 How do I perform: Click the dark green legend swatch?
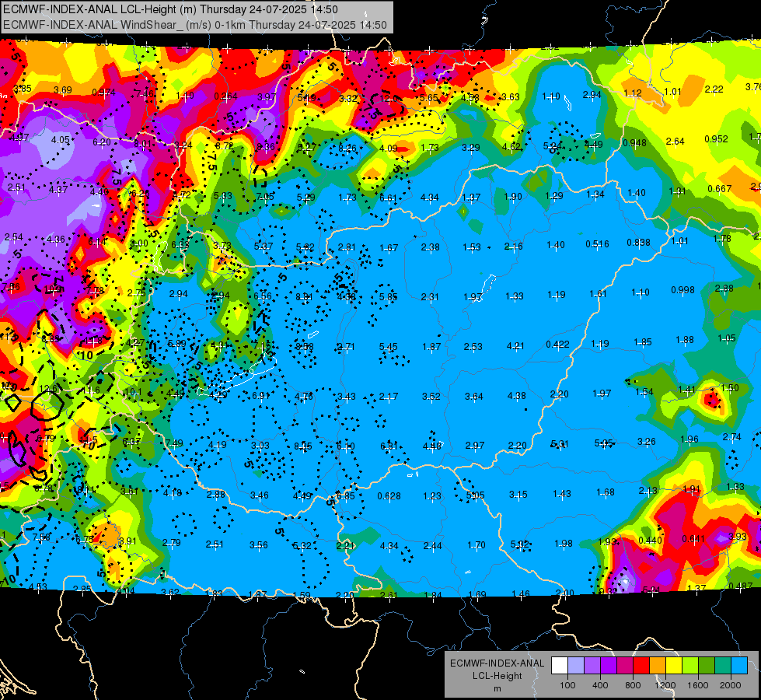tap(707, 666)
